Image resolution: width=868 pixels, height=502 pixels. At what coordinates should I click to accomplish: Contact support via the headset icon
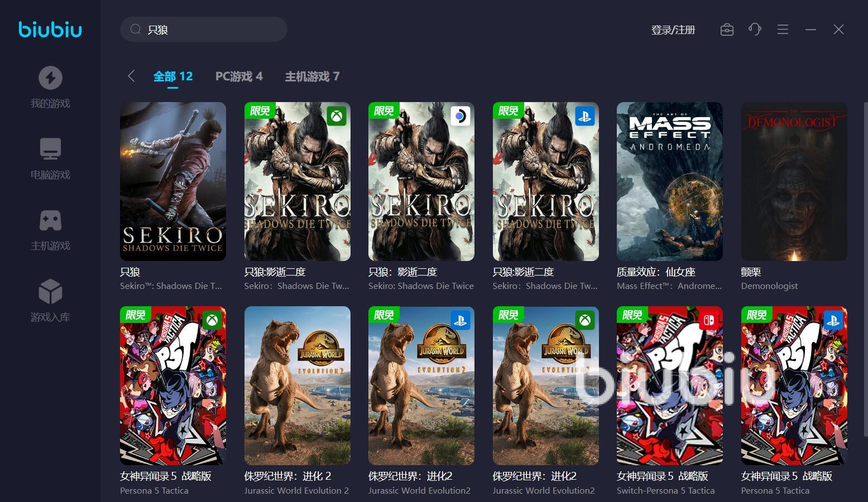click(x=755, y=30)
